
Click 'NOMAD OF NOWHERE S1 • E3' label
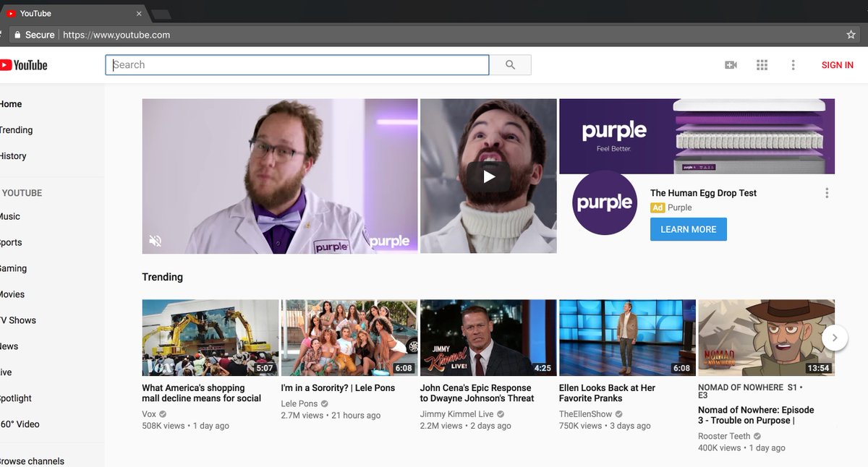pos(752,391)
